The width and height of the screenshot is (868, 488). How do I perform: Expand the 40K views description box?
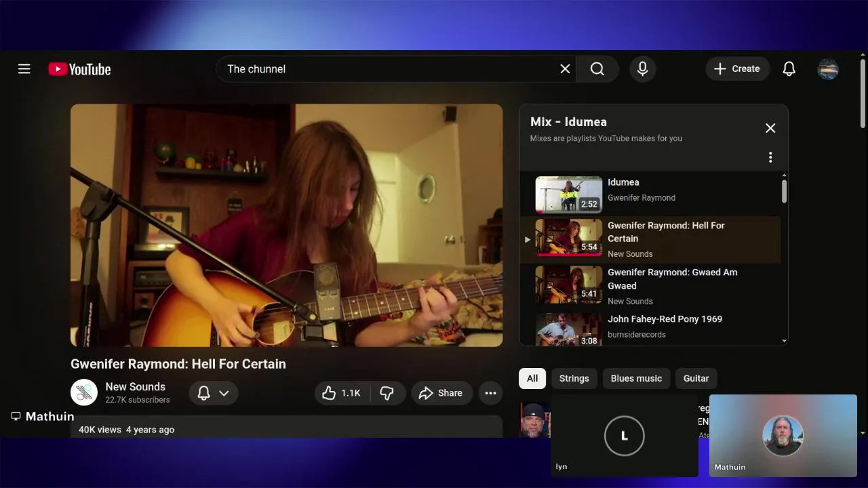tap(287, 427)
